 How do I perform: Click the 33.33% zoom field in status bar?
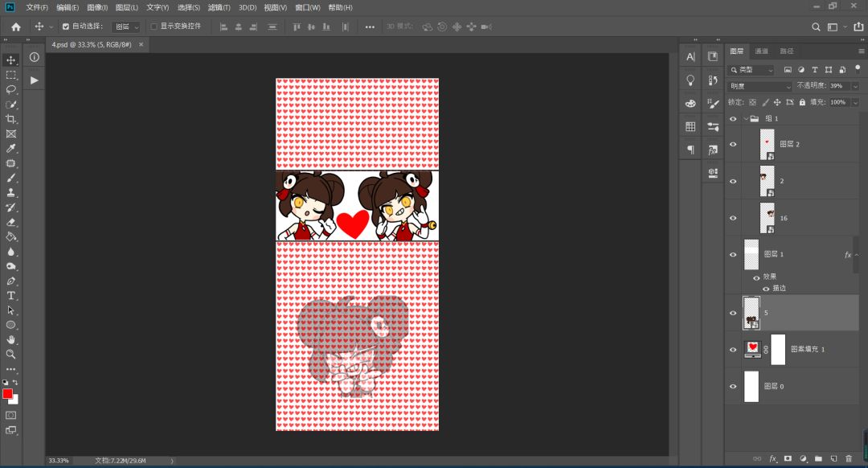point(59,461)
